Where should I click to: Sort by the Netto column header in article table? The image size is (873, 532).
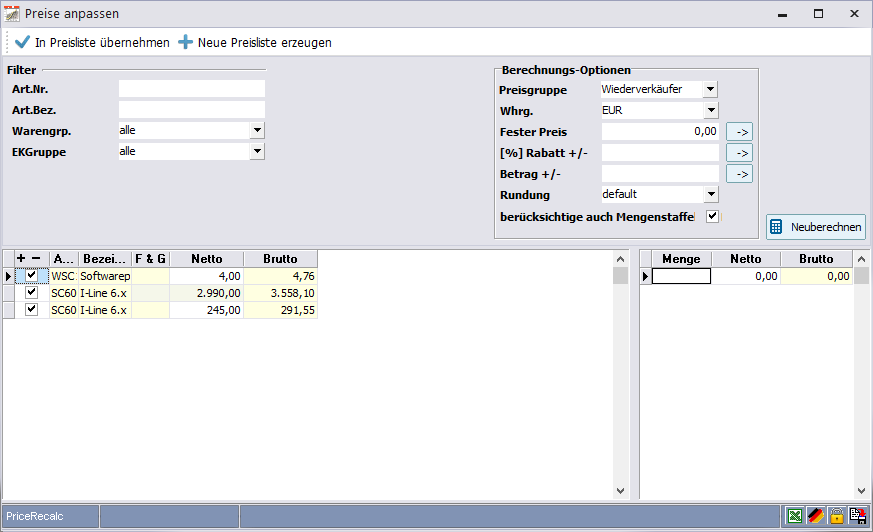pyautogui.click(x=206, y=258)
